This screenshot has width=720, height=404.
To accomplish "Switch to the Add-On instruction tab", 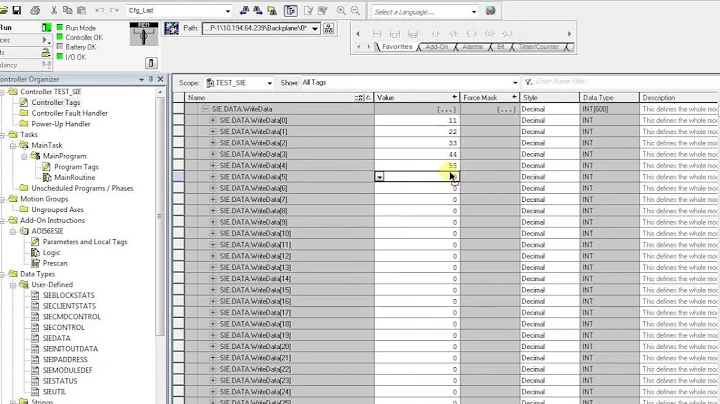I will pyautogui.click(x=436, y=47).
